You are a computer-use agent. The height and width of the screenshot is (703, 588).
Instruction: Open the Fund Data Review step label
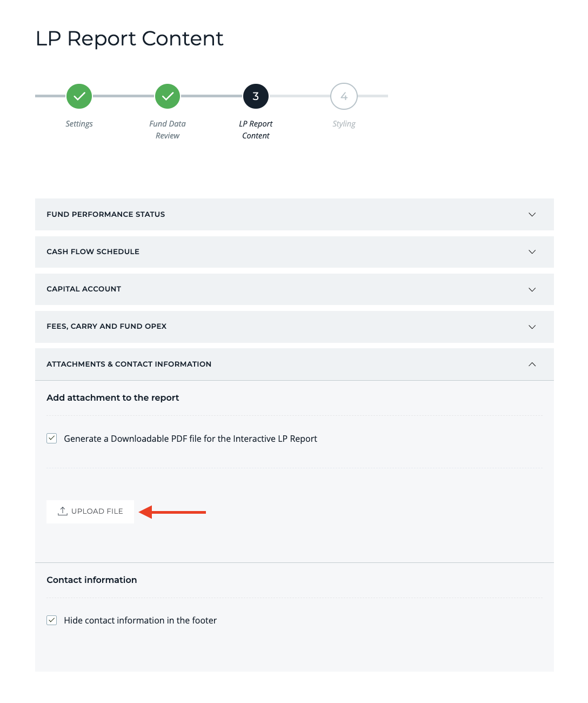tap(168, 130)
